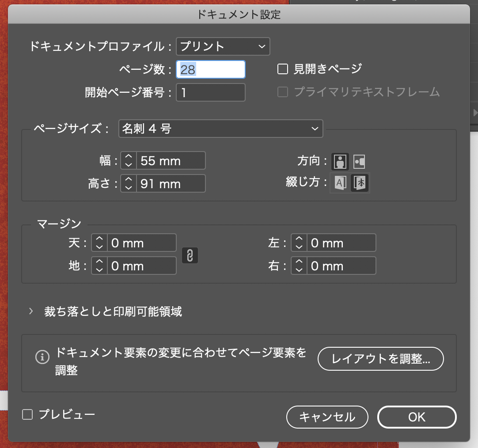Image resolution: width=478 pixels, height=448 pixels.
Task: Click the 天 margin field showing 0 mm
Action: (x=142, y=243)
